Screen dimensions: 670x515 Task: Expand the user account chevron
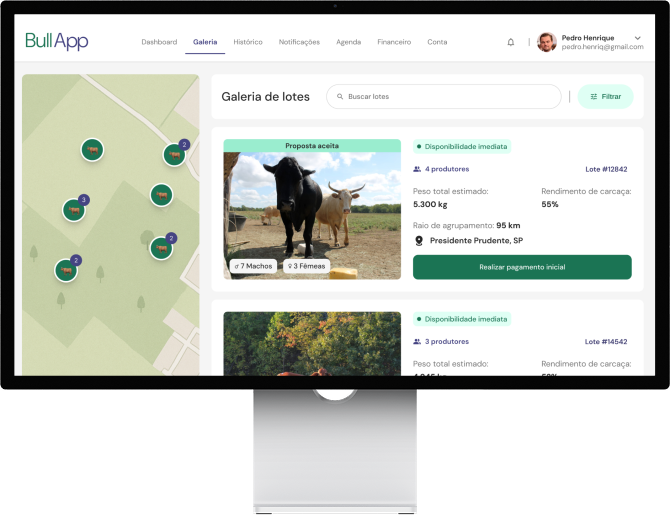pos(637,38)
